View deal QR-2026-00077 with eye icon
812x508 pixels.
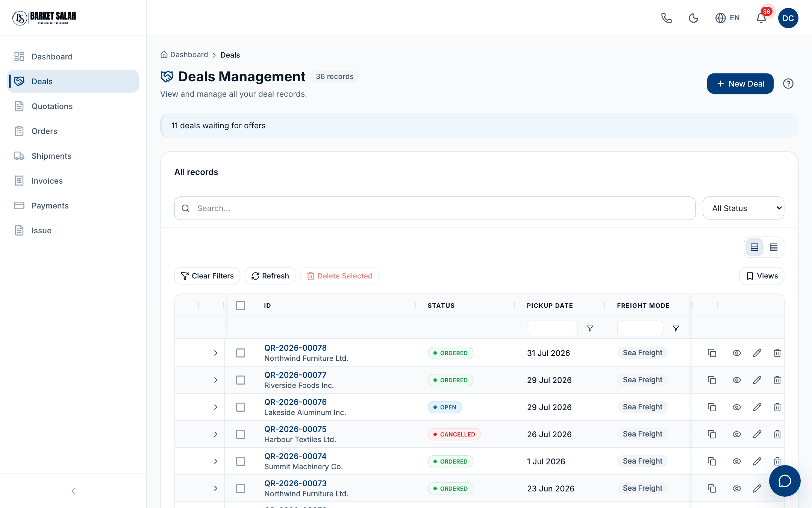[737, 380]
